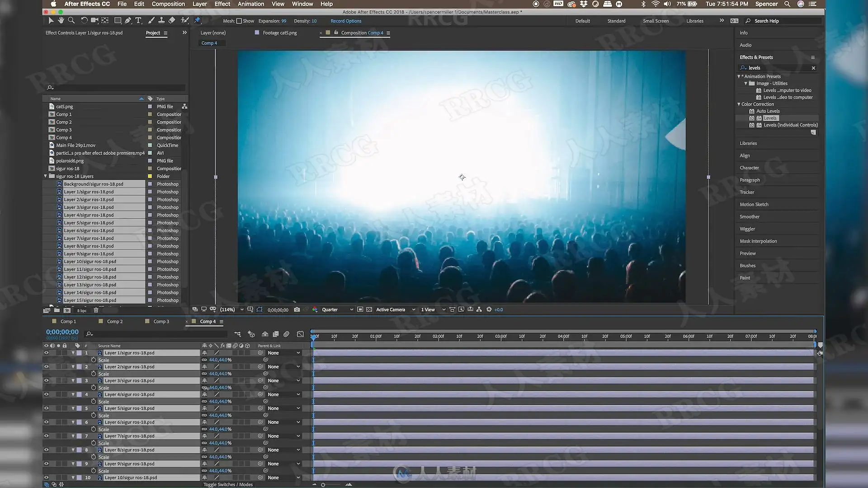Click the delete trash icon in Project panel

(x=96, y=310)
